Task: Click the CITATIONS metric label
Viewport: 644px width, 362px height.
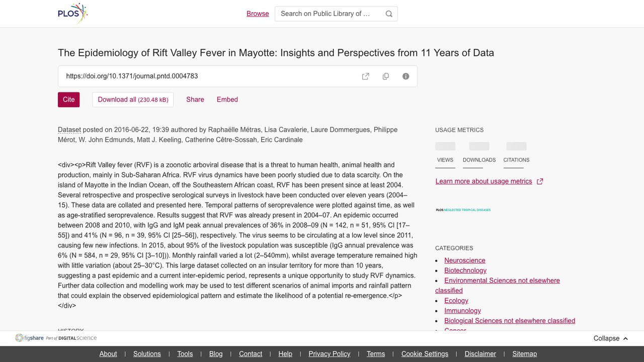Action: [516, 160]
